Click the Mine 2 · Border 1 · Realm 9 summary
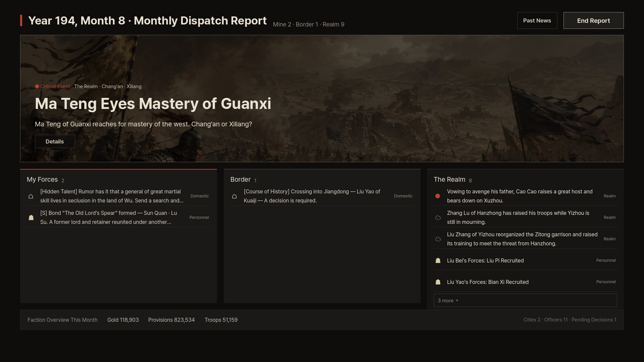Image resolution: width=644 pixels, height=362 pixels. pyautogui.click(x=309, y=24)
